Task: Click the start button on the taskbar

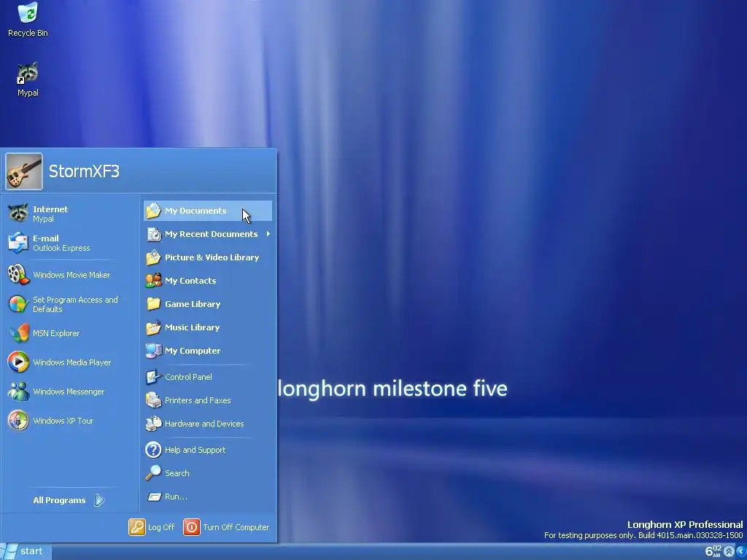Action: coord(26,551)
